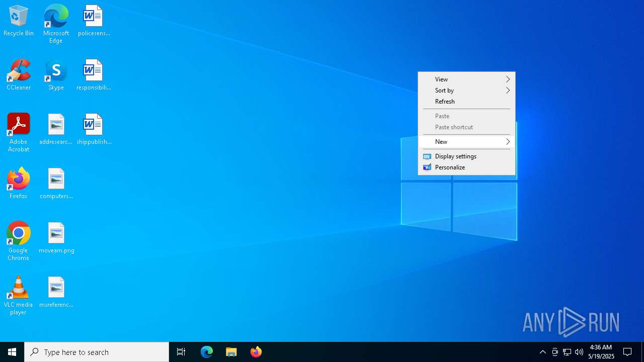644x362 pixels.
Task: Select the msreferenc image file icon
Action: [56, 292]
